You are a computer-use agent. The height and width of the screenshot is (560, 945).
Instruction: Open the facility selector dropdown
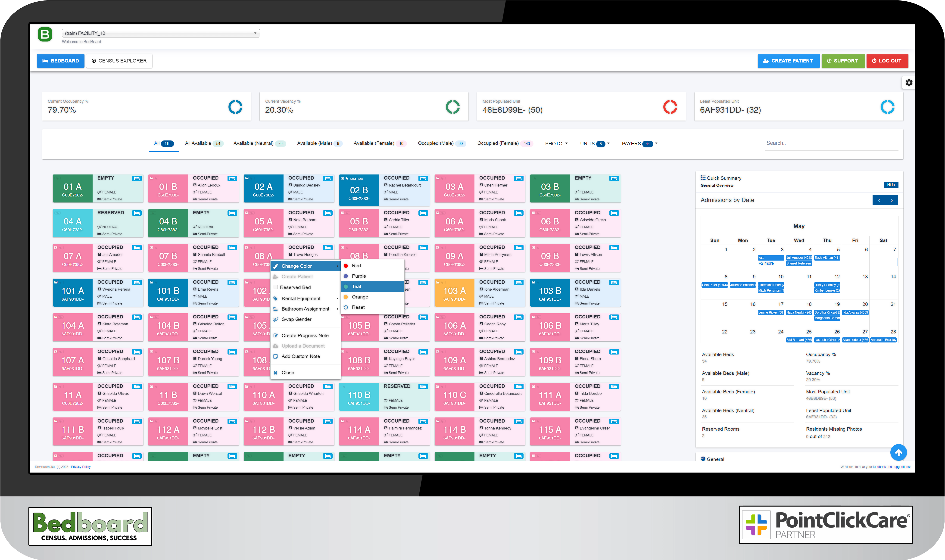tap(161, 33)
